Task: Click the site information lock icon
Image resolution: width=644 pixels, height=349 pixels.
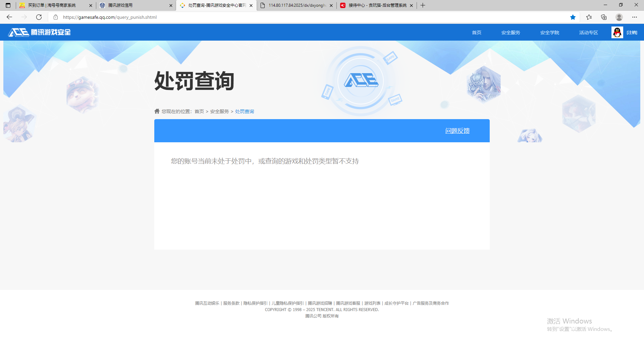Action: [x=56, y=17]
